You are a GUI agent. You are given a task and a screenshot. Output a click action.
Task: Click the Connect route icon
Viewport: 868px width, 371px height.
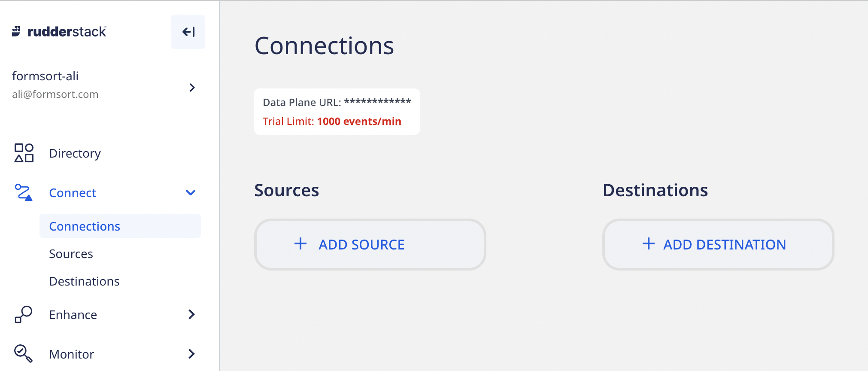click(24, 192)
